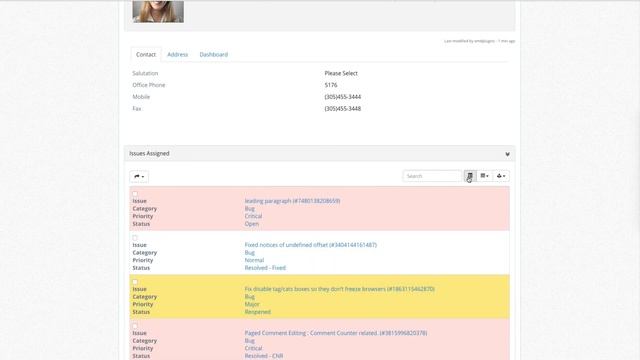The image size is (640, 360).
Task: Tick checkbox for Paged Comment Editing issue
Action: pyautogui.click(x=135, y=326)
